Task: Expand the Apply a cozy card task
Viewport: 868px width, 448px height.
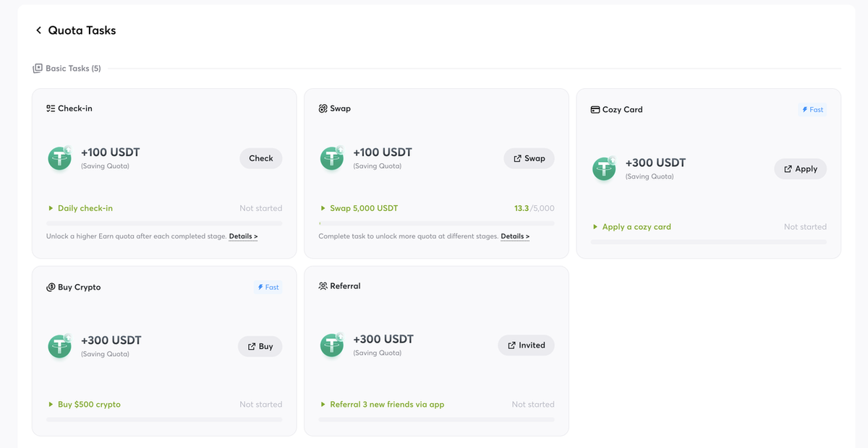Action: 631,227
